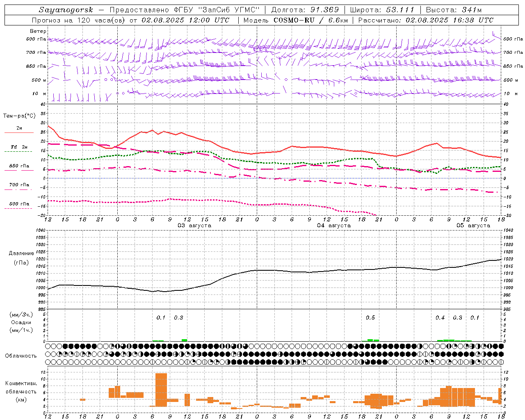The width and height of the screenshot is (525, 420).
Task: Click the 'Долгота: 91.369' longitude field
Action: tap(305, 10)
